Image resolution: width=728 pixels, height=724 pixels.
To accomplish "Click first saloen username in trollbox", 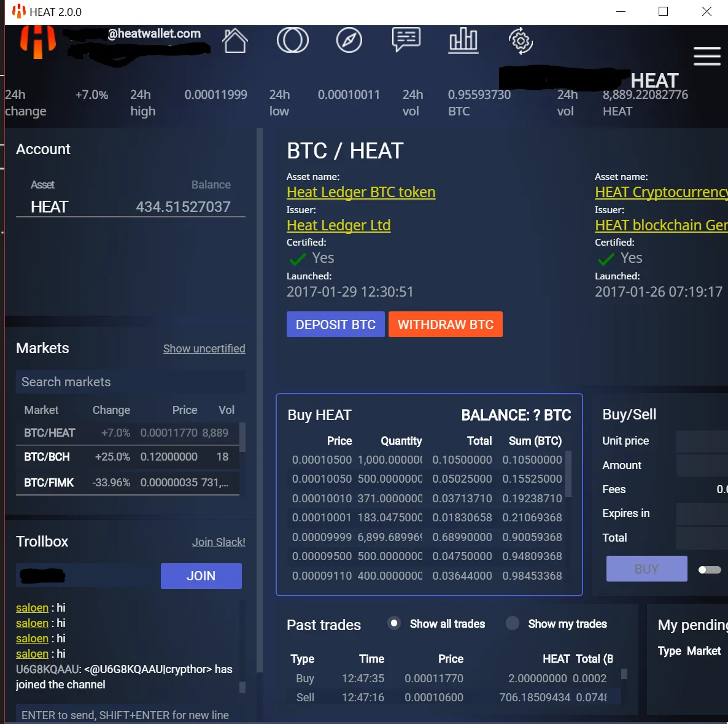I will coord(32,608).
